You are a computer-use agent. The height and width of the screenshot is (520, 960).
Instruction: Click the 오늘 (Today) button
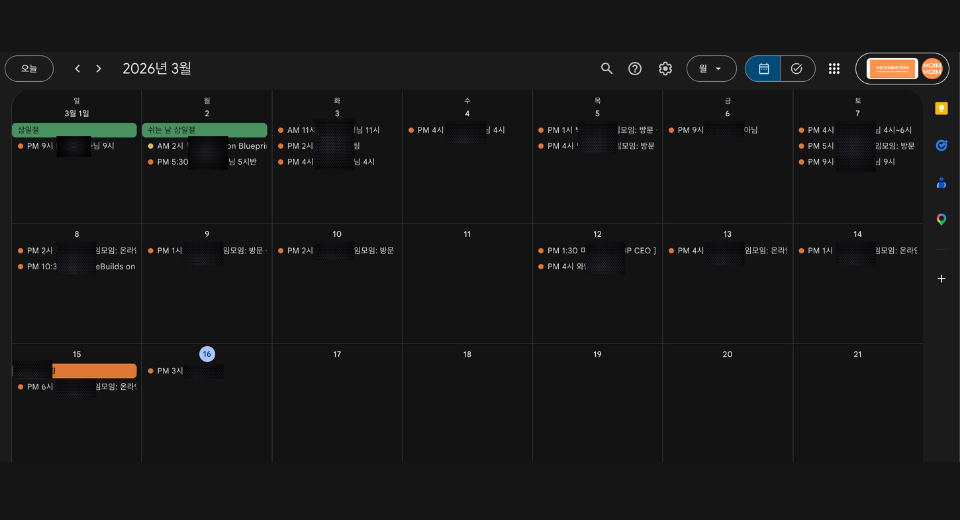29,68
